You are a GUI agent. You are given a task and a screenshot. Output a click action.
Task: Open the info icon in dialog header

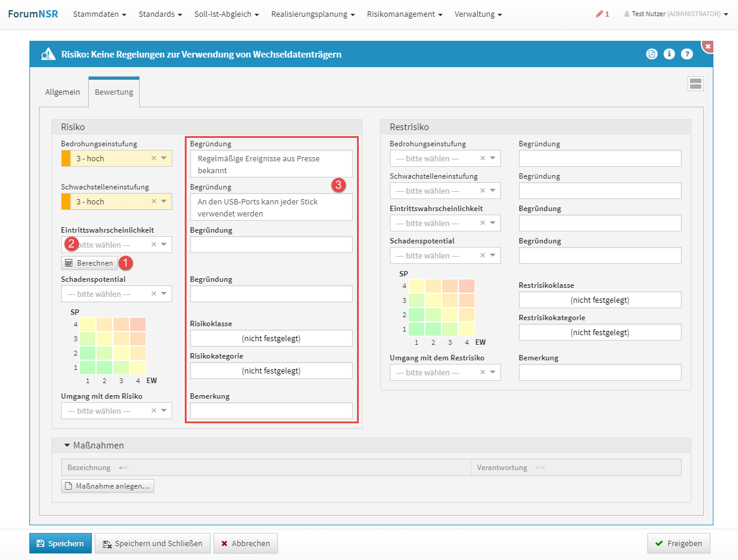(669, 54)
